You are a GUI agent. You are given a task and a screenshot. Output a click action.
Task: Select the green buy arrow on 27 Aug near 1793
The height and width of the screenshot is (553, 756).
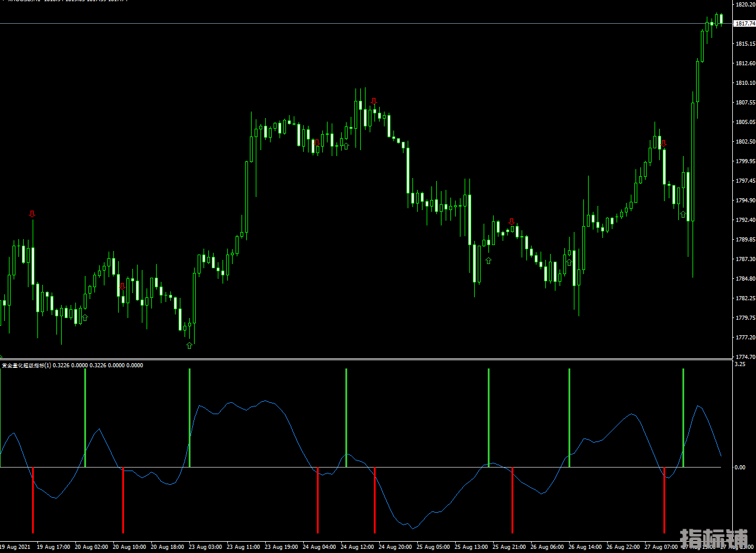[683, 214]
